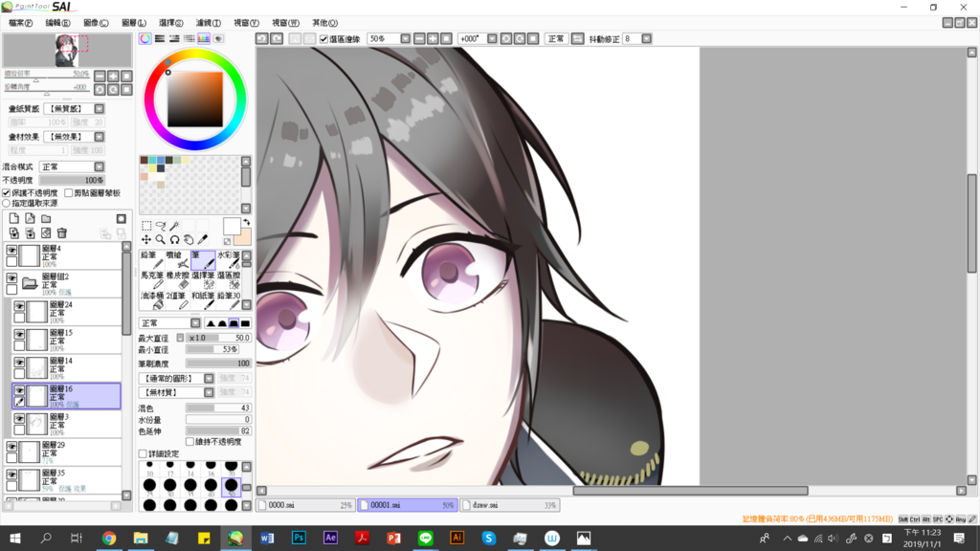The height and width of the screenshot is (551, 980).
Task: Select the 水彩筆 watercolor brush tool
Action: 229,260
